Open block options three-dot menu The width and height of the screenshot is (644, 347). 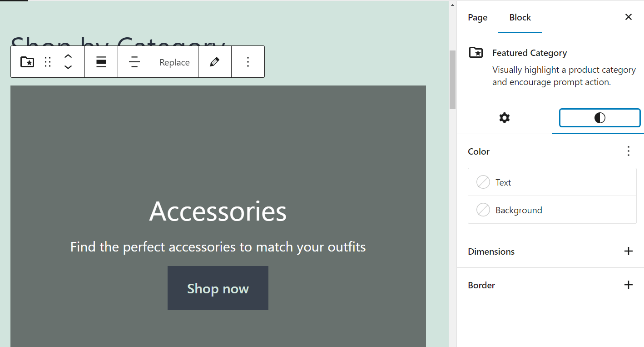(248, 62)
